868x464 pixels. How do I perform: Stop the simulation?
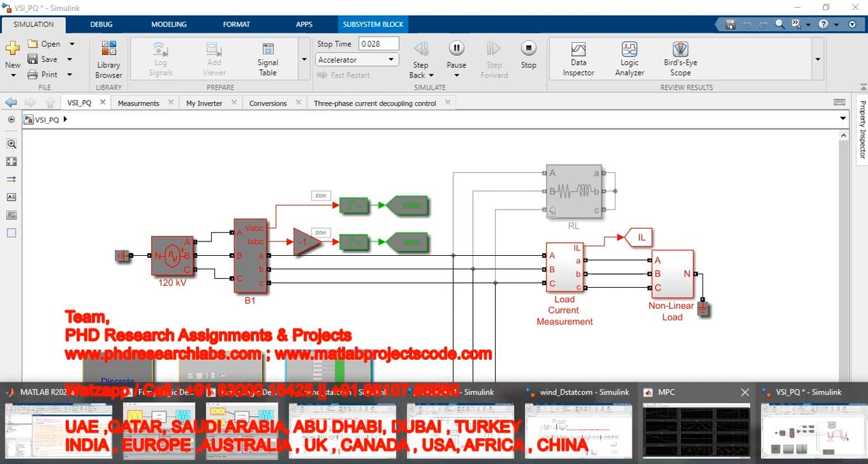(528, 54)
